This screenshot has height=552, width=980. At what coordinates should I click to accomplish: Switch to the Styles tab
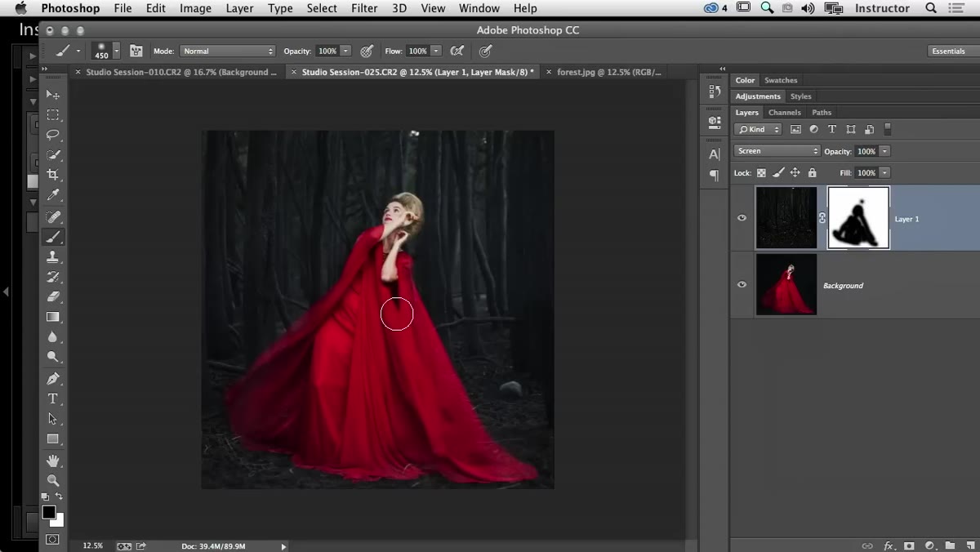click(800, 96)
